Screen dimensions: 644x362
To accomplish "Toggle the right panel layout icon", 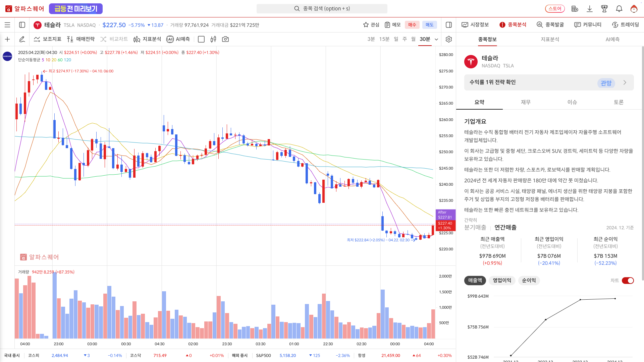I will point(449,25).
